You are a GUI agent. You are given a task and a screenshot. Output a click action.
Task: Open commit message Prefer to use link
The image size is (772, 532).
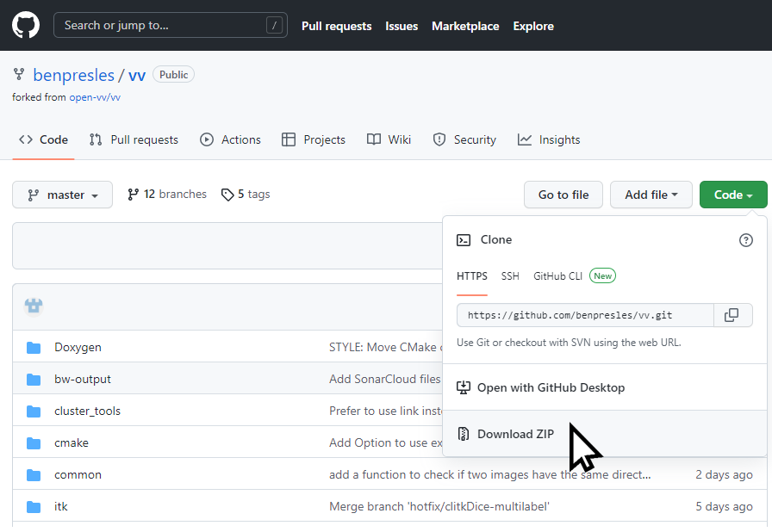pyautogui.click(x=385, y=411)
